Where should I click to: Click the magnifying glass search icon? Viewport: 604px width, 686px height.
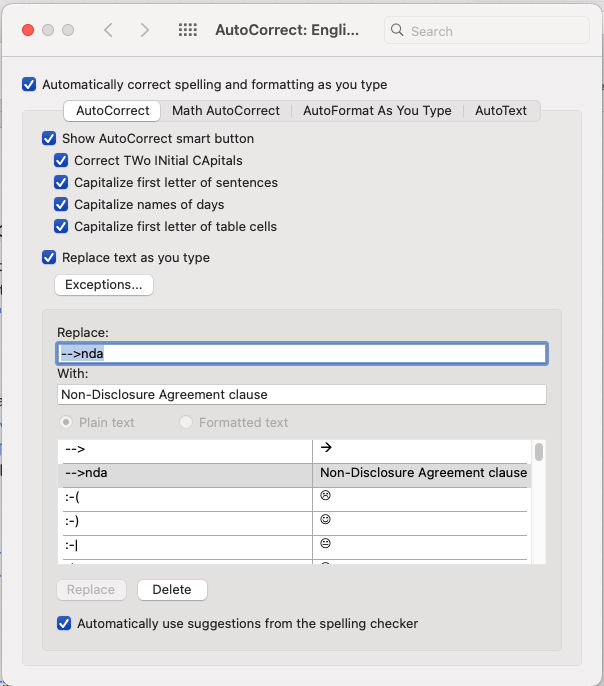tap(397, 30)
